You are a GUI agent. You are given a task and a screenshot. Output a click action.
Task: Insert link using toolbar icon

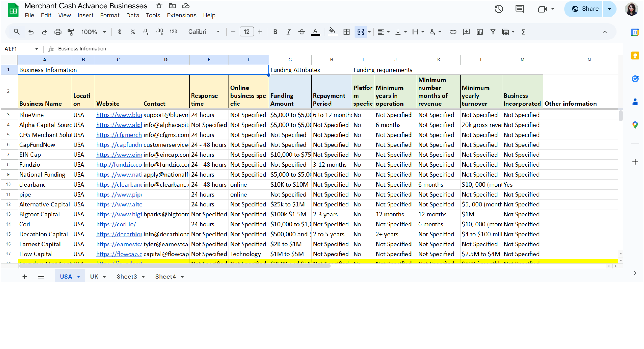[453, 32]
